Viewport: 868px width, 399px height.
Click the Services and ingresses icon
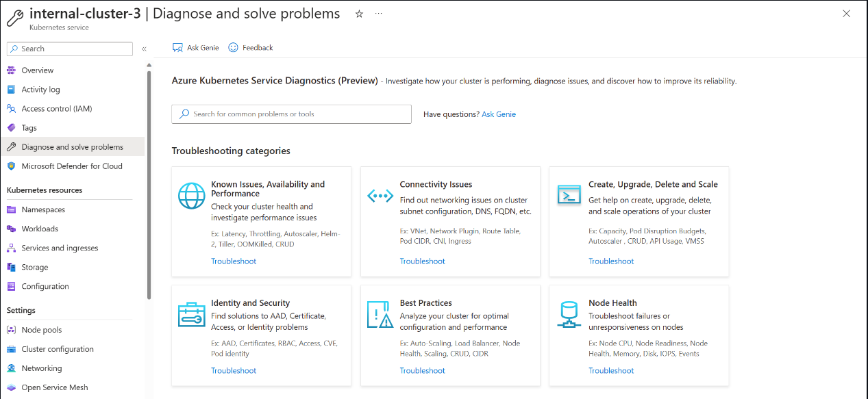click(x=11, y=248)
